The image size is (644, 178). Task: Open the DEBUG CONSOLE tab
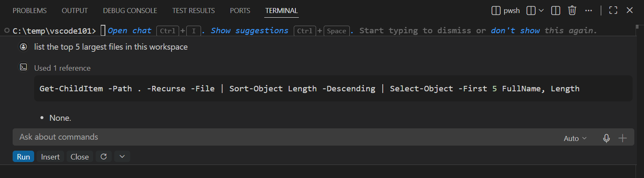coord(130,11)
